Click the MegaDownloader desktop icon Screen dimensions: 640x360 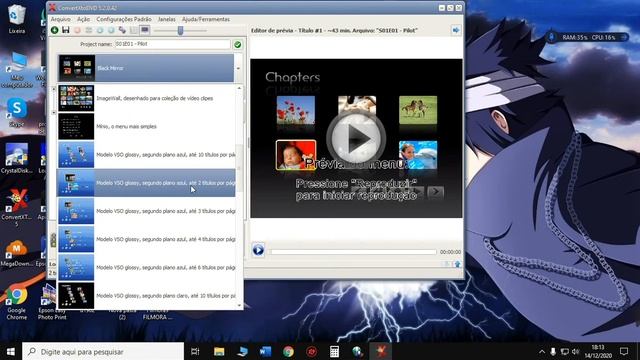coord(17,253)
